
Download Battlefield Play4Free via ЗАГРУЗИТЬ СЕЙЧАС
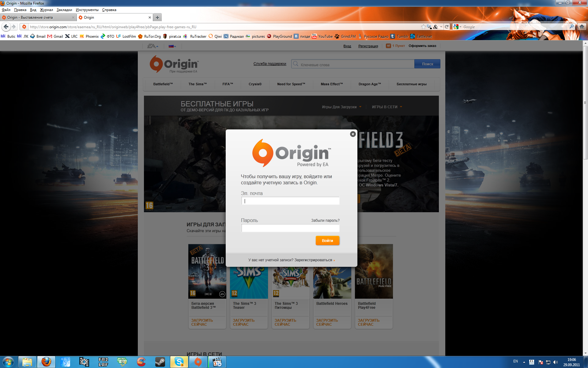point(369,322)
